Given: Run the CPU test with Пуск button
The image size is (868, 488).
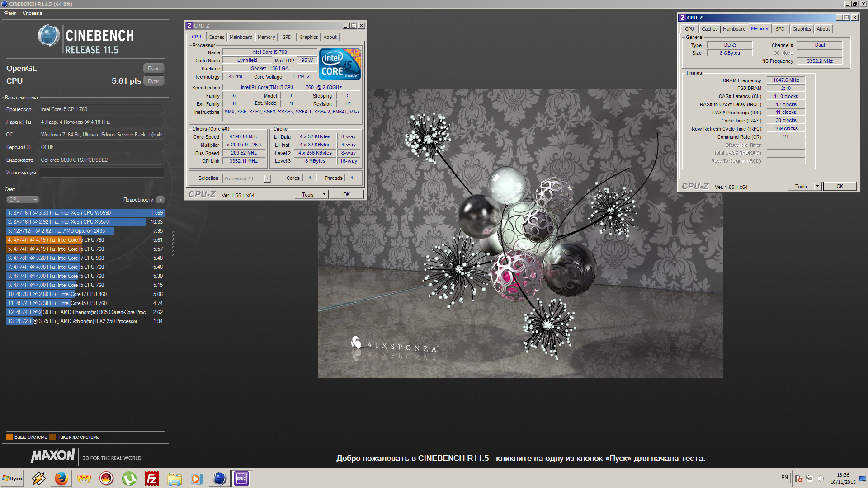Looking at the screenshot, I should [154, 81].
